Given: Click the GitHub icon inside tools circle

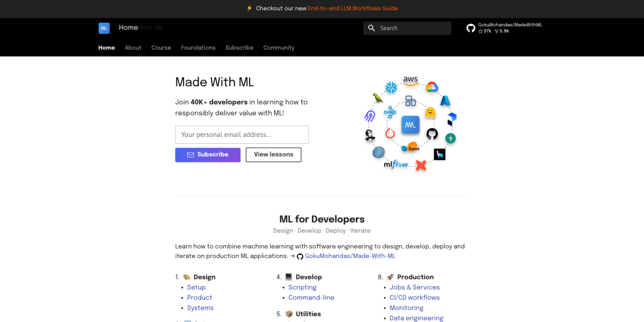Looking at the screenshot, I should pyautogui.click(x=432, y=134).
